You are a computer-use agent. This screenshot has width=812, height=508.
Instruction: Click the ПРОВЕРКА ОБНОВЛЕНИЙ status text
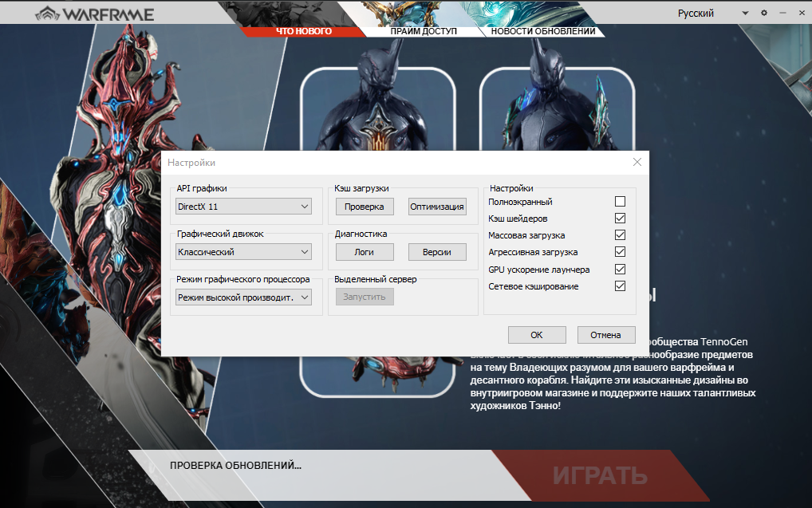click(235, 466)
